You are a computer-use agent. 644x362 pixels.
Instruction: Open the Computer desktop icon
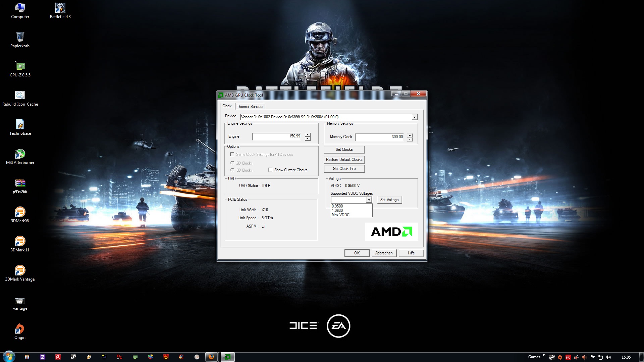coord(20,11)
